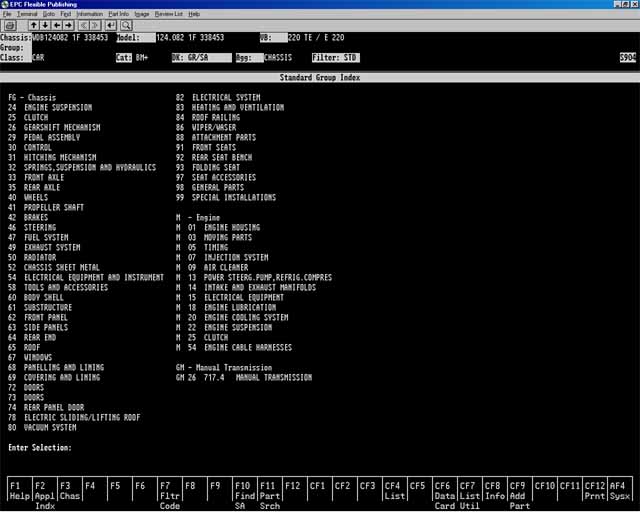The image size is (640, 512).
Task: Select group 41 PROPELLER SHAFT
Action: 46,207
